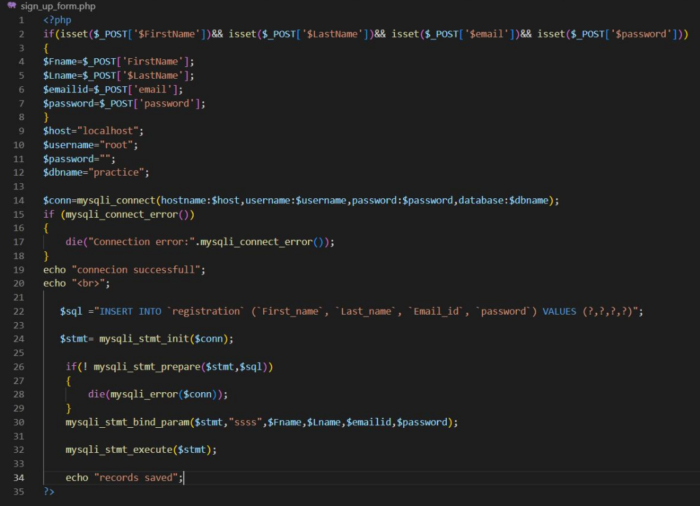Click the mysqli_connect call on line 14
This screenshot has width=700, height=506.
pyautogui.click(x=301, y=201)
